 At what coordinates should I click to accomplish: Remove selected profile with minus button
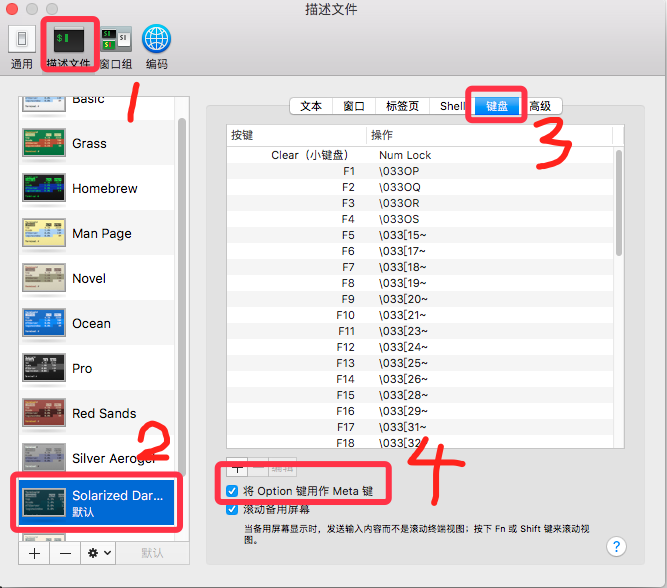click(65, 553)
